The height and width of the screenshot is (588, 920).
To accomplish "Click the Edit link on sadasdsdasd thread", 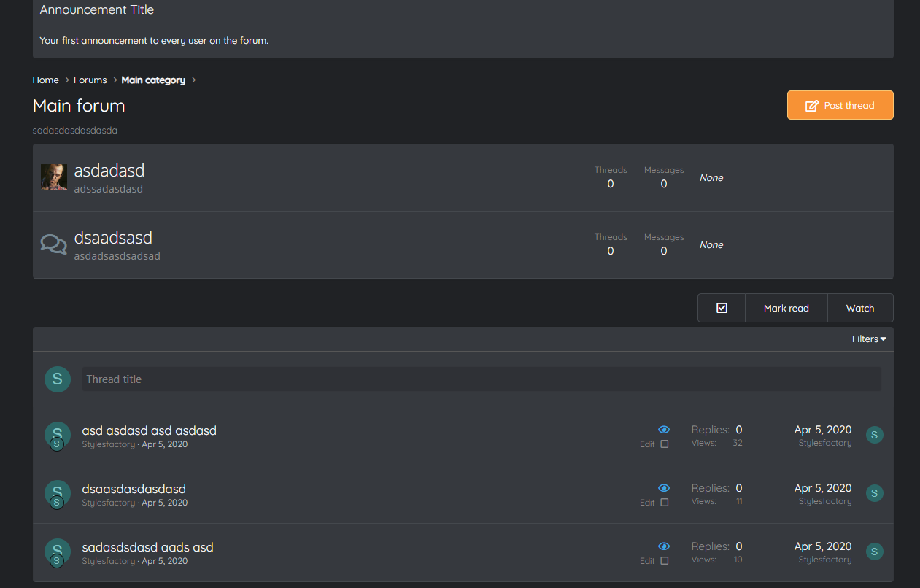I will (647, 561).
